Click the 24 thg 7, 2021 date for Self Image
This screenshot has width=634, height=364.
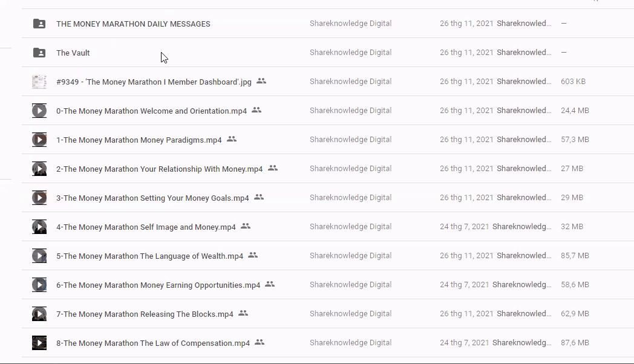point(464,227)
